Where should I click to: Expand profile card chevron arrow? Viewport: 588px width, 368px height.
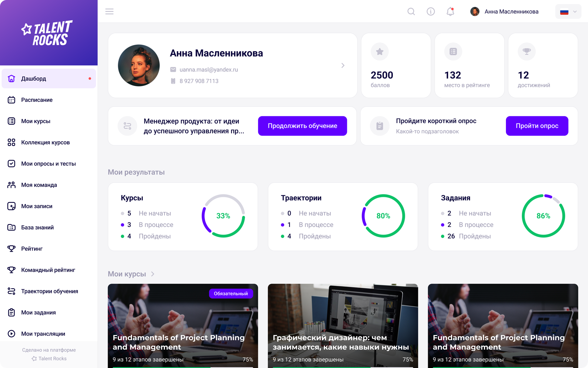(x=343, y=65)
